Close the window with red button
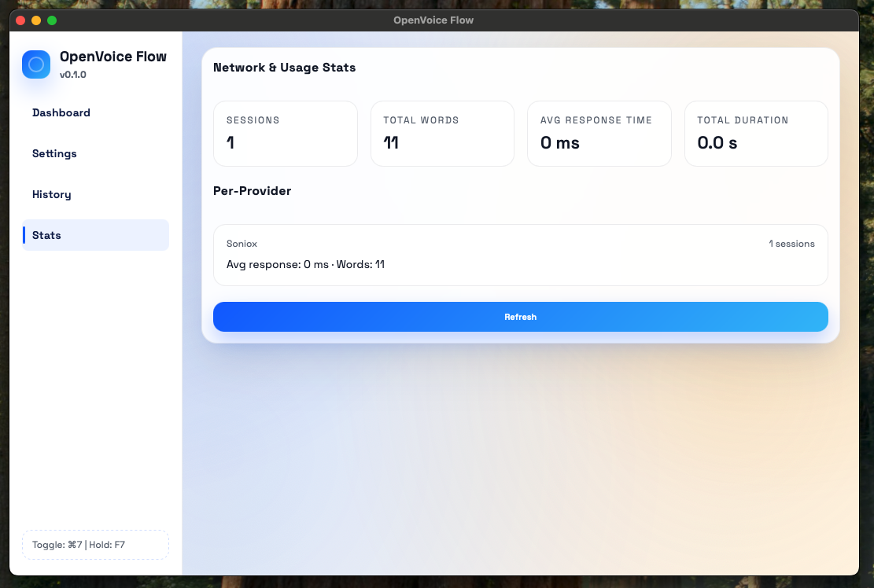The width and height of the screenshot is (874, 588). 20,20
